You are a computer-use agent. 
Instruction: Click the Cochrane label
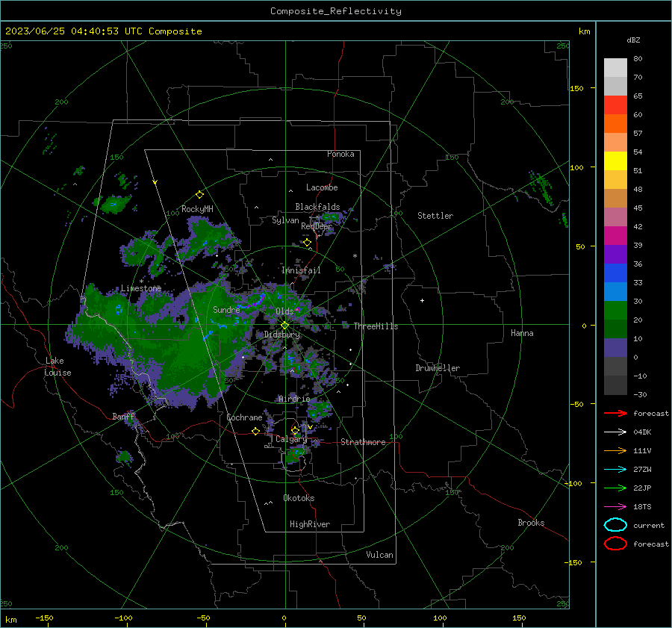pyautogui.click(x=244, y=417)
